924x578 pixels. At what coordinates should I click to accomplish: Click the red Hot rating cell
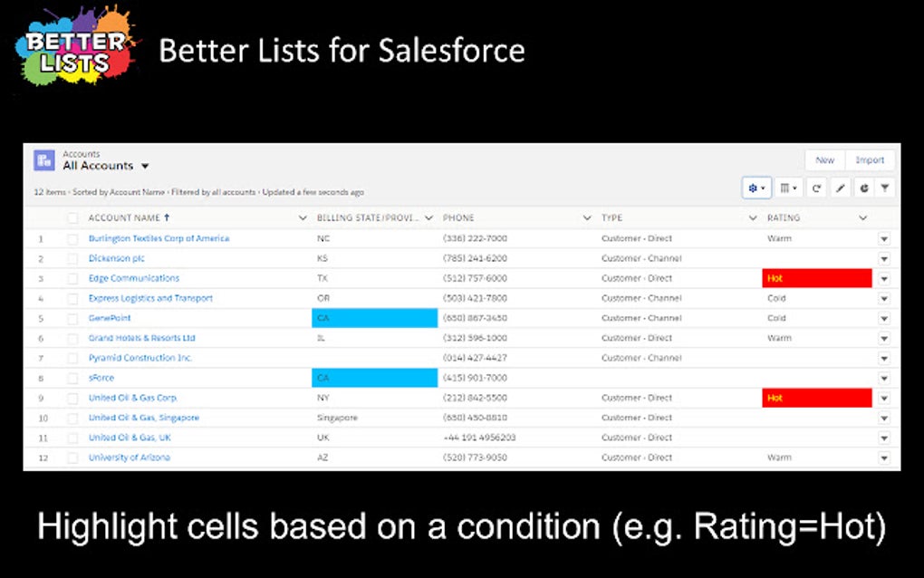pos(815,278)
